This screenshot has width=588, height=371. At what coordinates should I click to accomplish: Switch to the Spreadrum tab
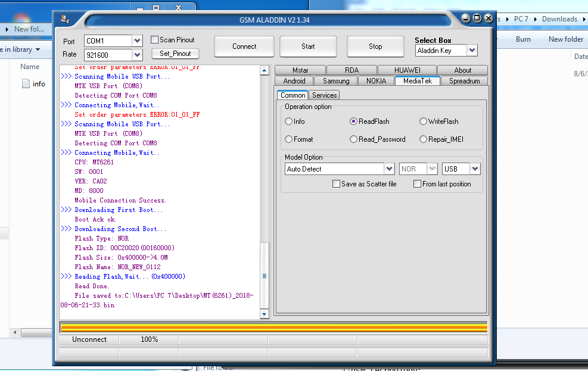[464, 81]
